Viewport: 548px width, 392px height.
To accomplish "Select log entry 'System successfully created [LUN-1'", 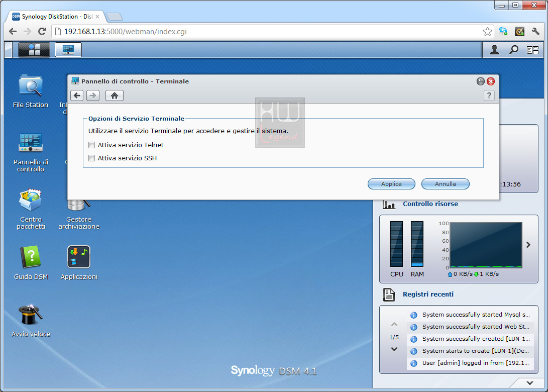I will pos(471,339).
